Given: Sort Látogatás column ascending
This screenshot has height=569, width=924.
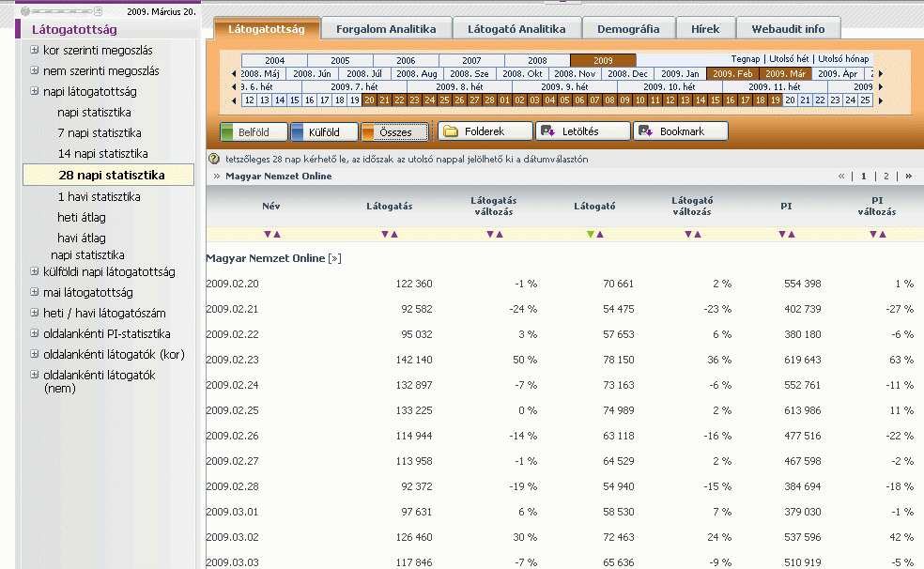Looking at the screenshot, I should click(x=394, y=235).
